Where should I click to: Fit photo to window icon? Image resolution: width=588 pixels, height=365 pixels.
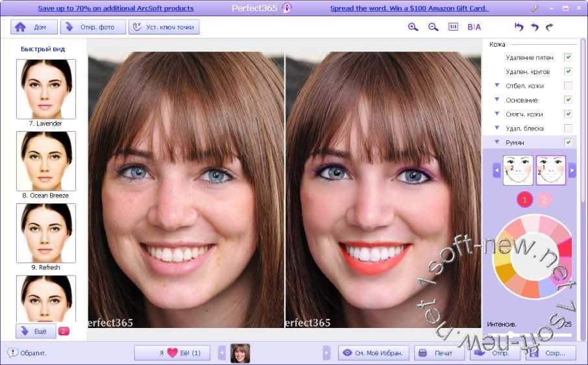point(453,27)
